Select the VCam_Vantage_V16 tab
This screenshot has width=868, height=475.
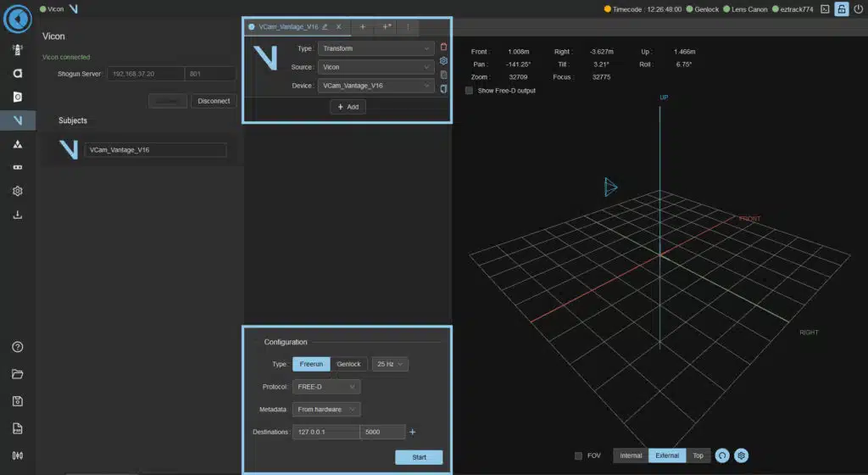coord(287,27)
